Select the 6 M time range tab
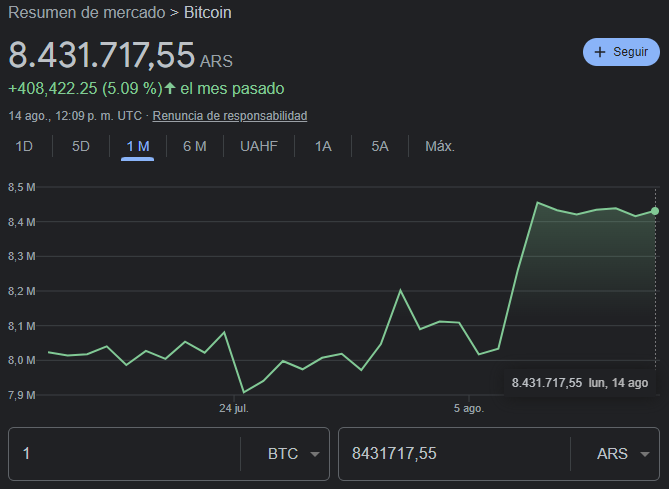Screen dimensions: 669x489 (x=195, y=146)
